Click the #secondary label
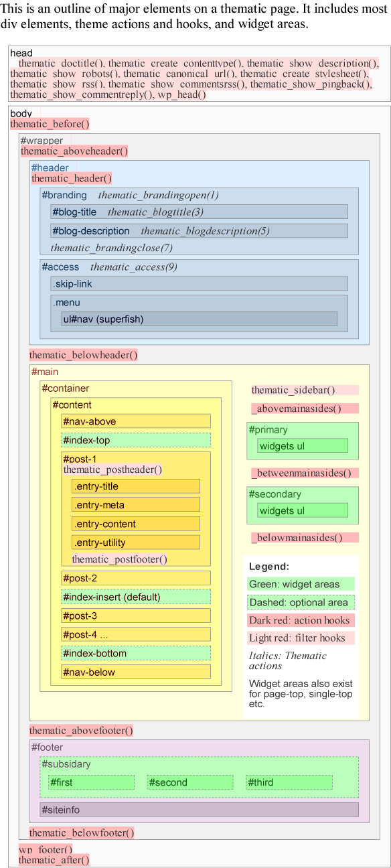The height and width of the screenshot is (868, 391). point(275,494)
